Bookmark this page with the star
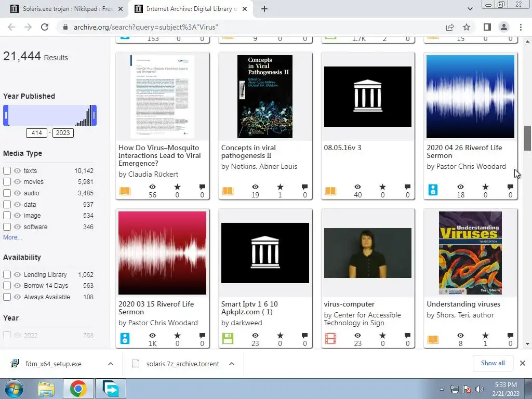532x399 pixels. [467, 27]
